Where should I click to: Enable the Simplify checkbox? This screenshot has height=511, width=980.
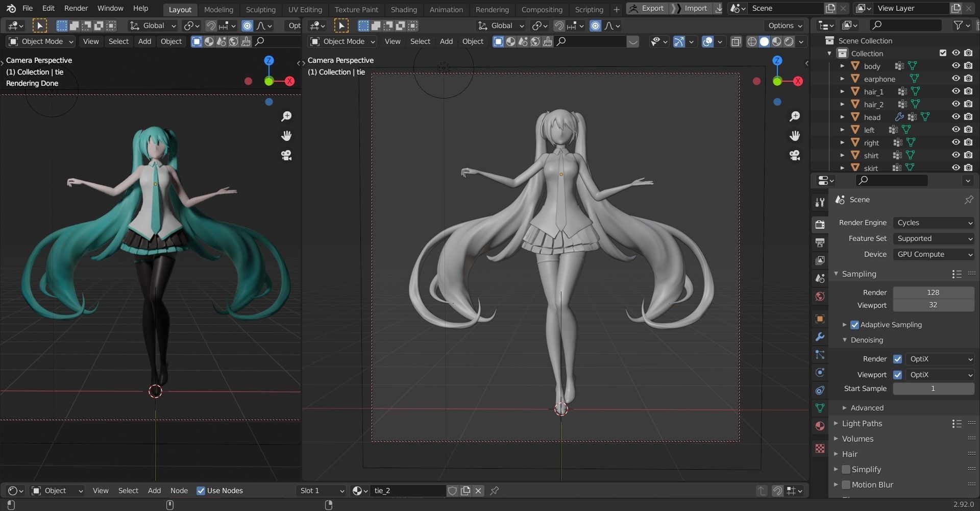point(846,470)
